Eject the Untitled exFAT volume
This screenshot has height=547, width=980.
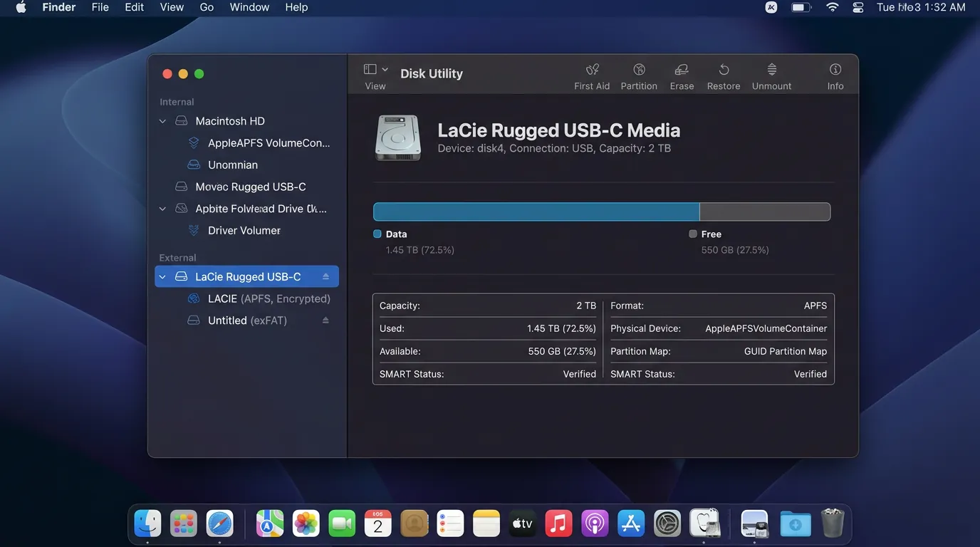[x=325, y=321]
